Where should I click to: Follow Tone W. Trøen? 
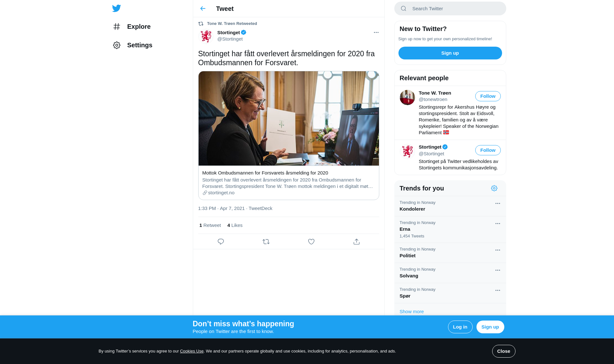488,96
